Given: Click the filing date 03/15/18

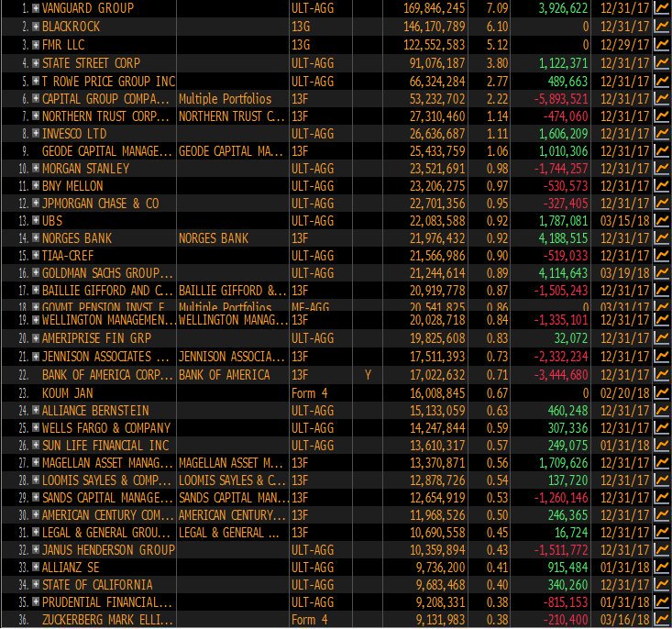Looking at the screenshot, I should pos(625,221).
